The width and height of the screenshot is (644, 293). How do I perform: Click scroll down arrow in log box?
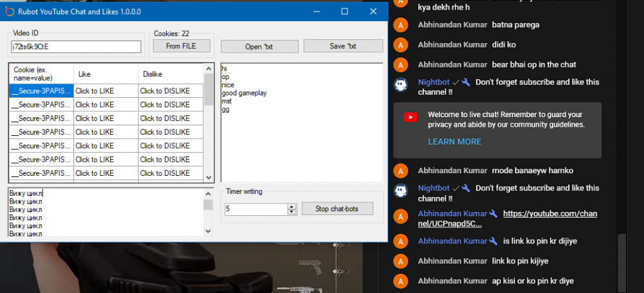tap(208, 231)
